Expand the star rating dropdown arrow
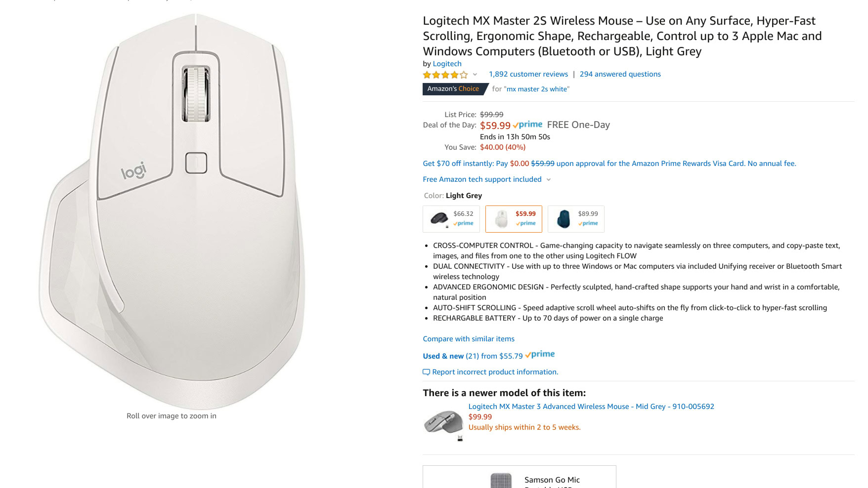This screenshot has height=488, width=868. 475,75
